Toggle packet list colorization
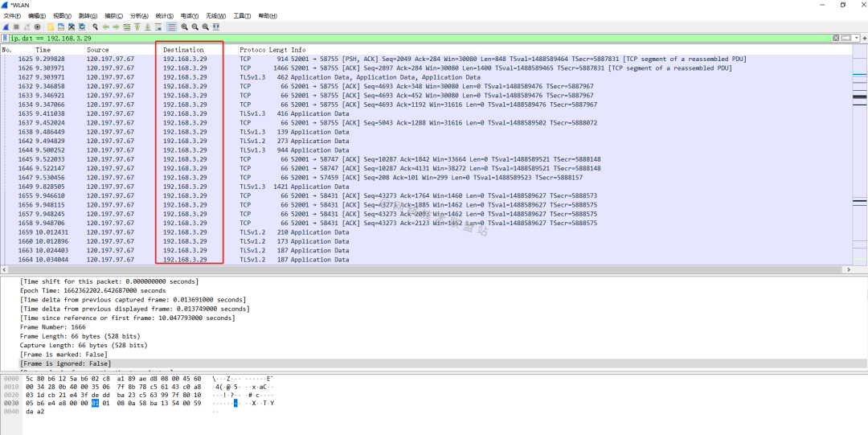868x435 pixels. click(x=172, y=27)
